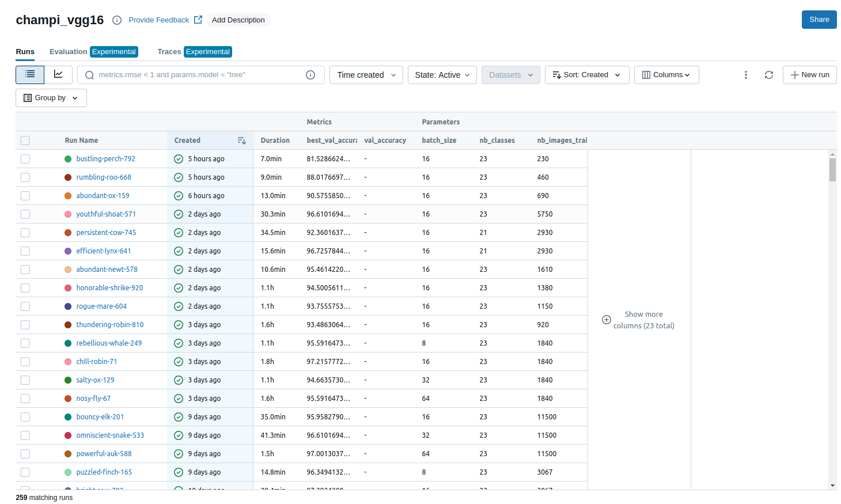841x504 pixels.
Task: Open the Time created dropdown
Action: point(366,75)
